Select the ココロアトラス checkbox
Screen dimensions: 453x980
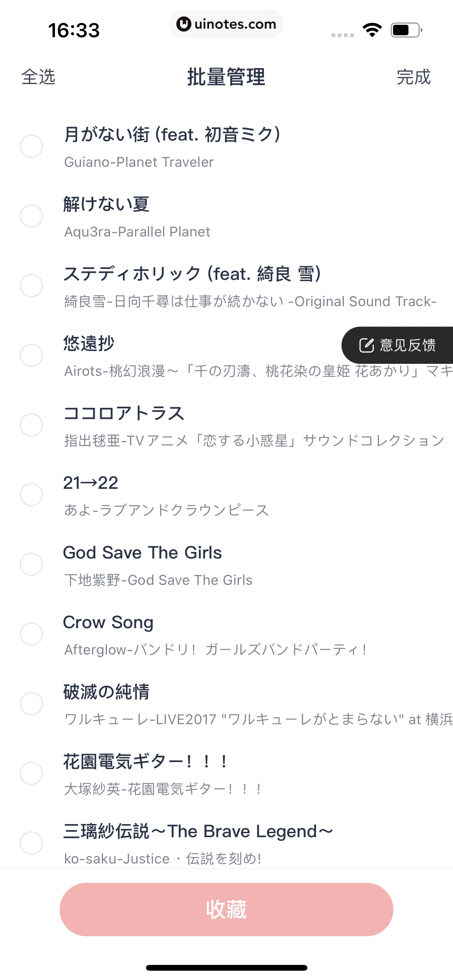point(31,425)
